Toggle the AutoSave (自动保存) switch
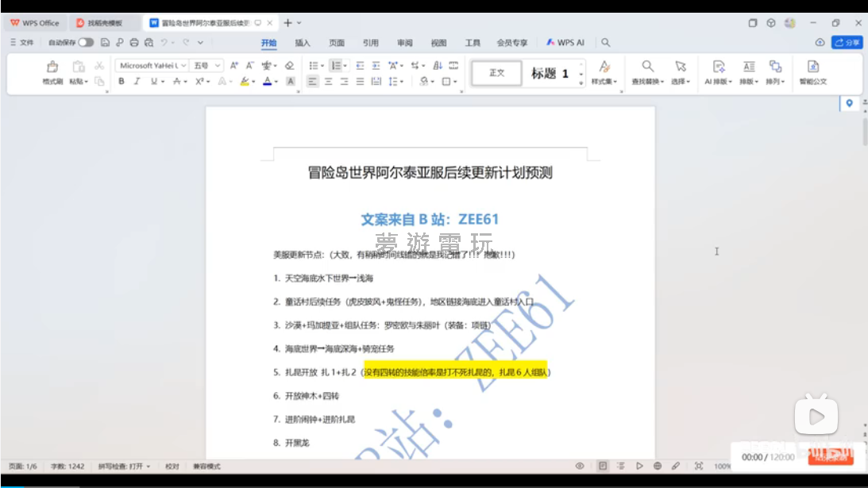Image resolution: width=868 pixels, height=488 pixels. tap(85, 43)
